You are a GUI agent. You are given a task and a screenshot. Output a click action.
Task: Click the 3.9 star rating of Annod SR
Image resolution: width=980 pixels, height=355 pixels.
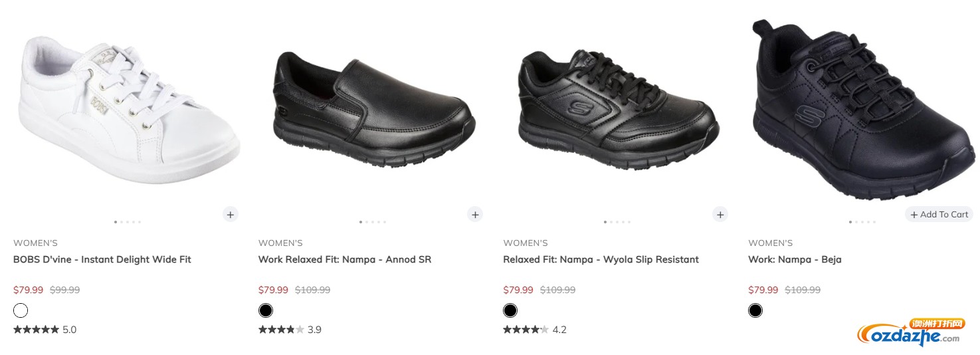point(289,330)
